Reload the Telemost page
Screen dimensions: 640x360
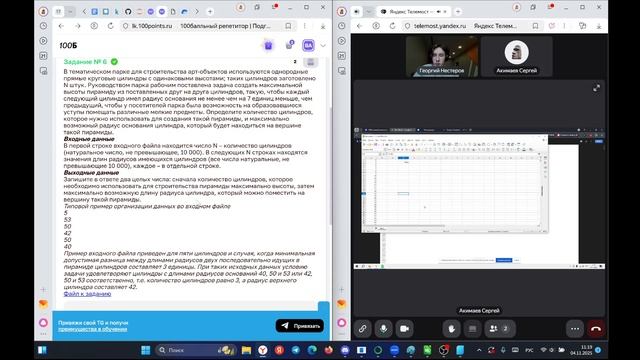[x=392, y=26]
